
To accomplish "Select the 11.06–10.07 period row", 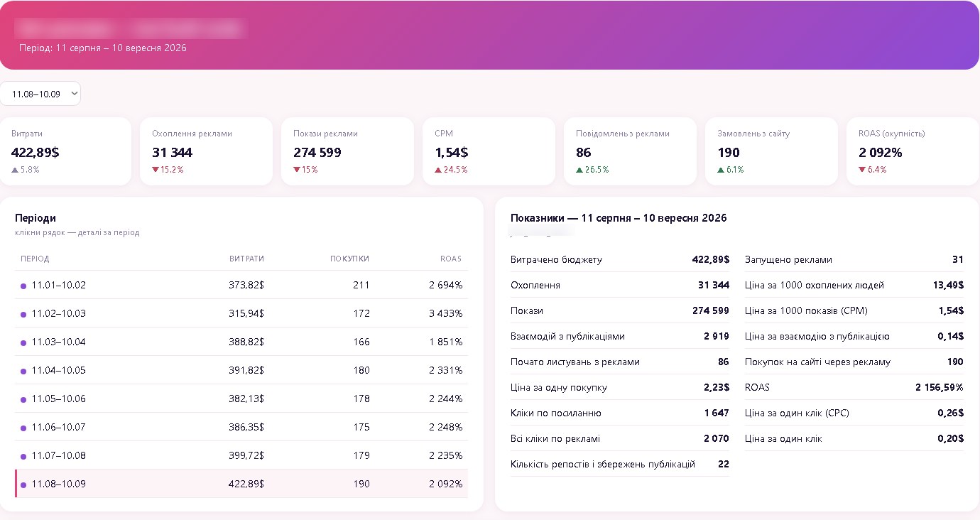I will tap(241, 427).
